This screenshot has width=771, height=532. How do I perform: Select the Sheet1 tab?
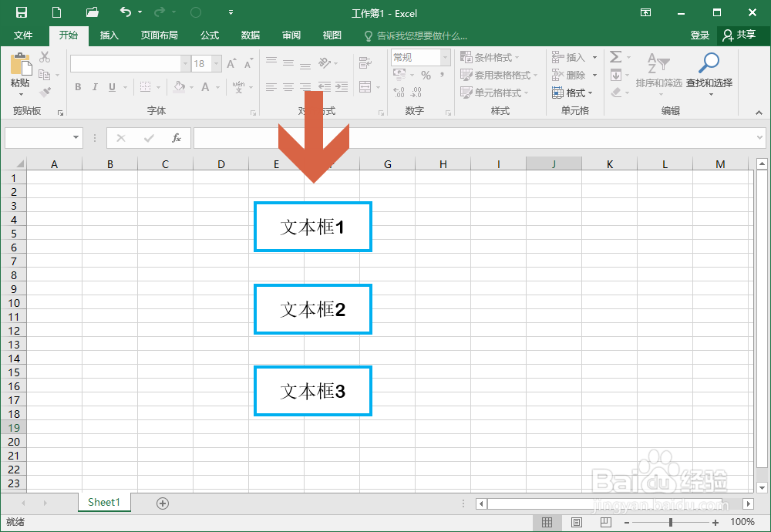[x=104, y=502]
